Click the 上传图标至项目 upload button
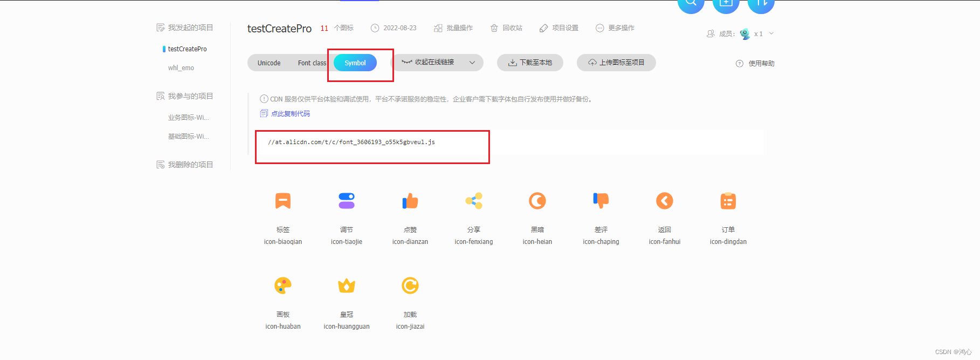 click(616, 63)
